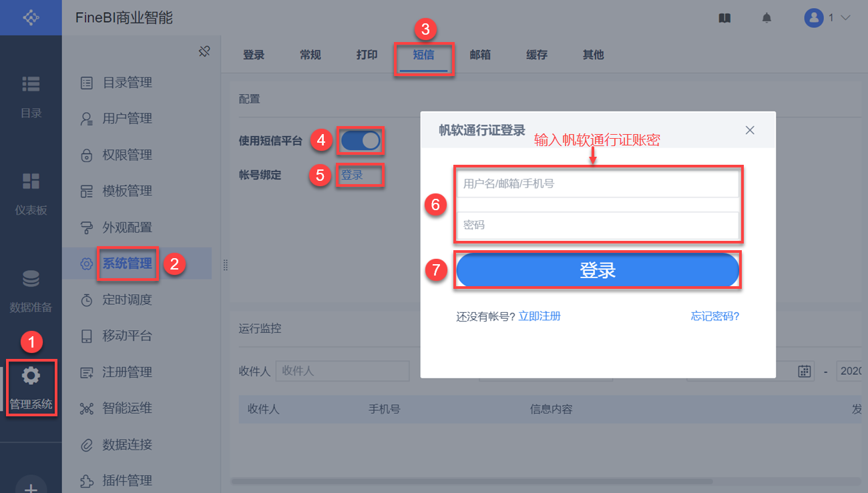Focus the 密码 field
Image resolution: width=868 pixels, height=493 pixels.
(598, 225)
